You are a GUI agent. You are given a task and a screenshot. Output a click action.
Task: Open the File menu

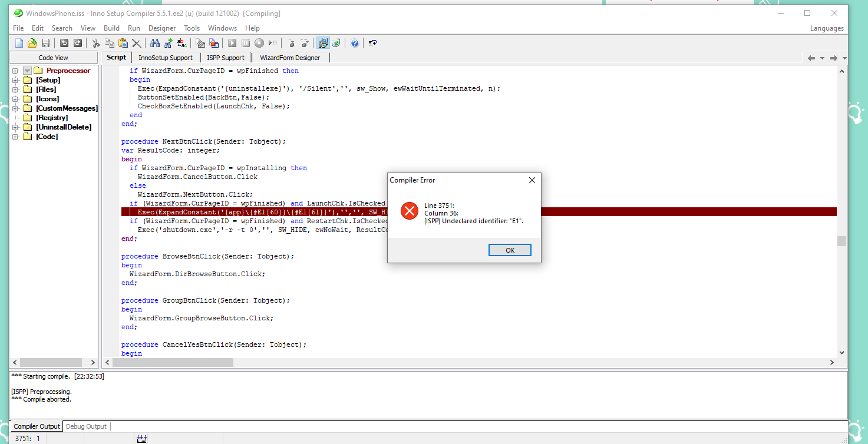[18, 28]
